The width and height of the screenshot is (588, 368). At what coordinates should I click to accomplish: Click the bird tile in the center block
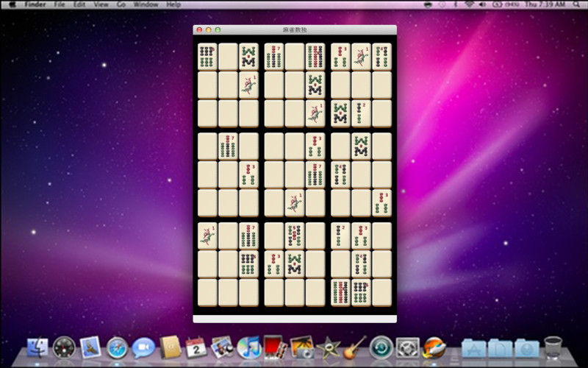[295, 202]
